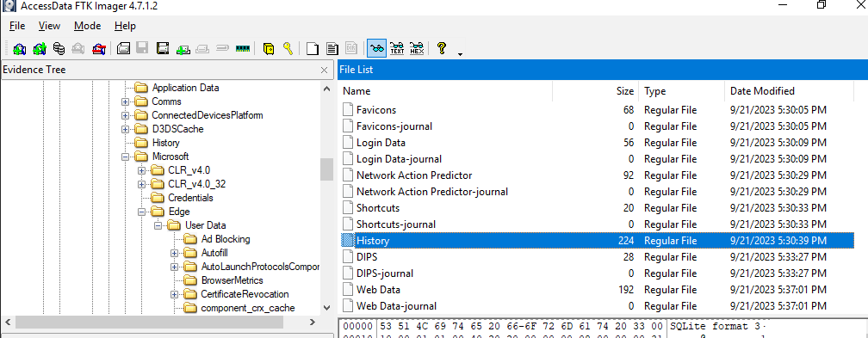
Task: Click the Add Evidence Item toolbar icon
Action: pyautogui.click(x=19, y=48)
